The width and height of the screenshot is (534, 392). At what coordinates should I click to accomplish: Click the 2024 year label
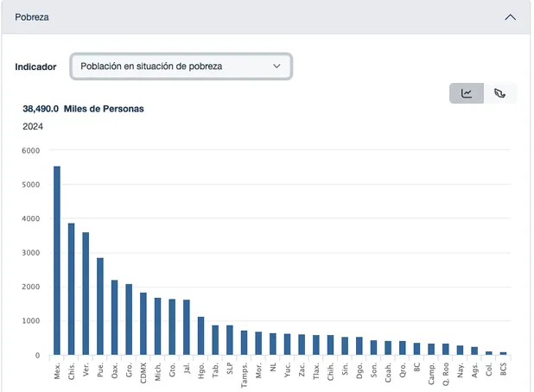(33, 127)
